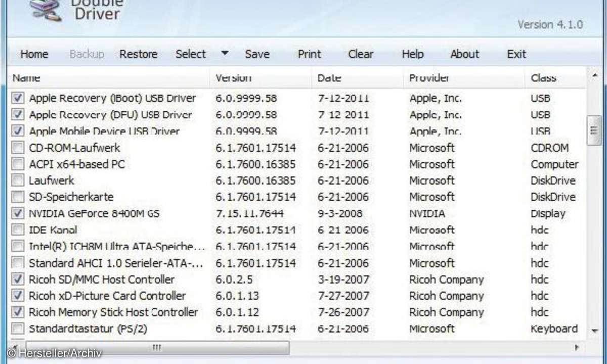This screenshot has width=607, height=364.
Task: Click the horizontal scrollbar thumb
Action: pos(157,348)
